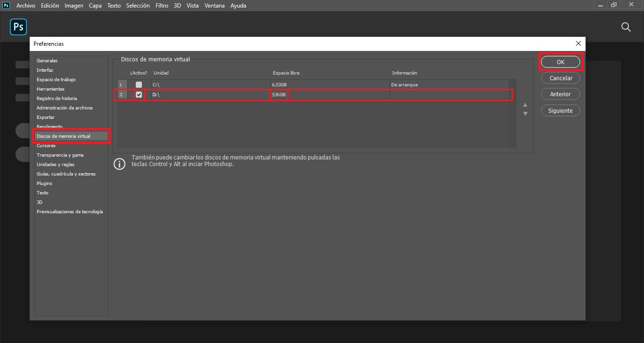Go to previous section with Anterior
644x343 pixels.
[x=561, y=94]
